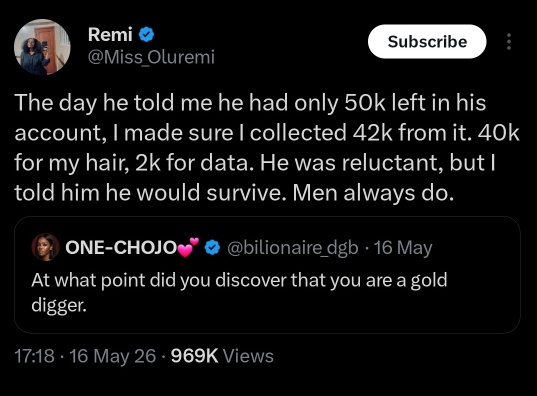Image resolution: width=537 pixels, height=396 pixels.
Task: Open Remi's profile picture
Action: tap(42, 47)
